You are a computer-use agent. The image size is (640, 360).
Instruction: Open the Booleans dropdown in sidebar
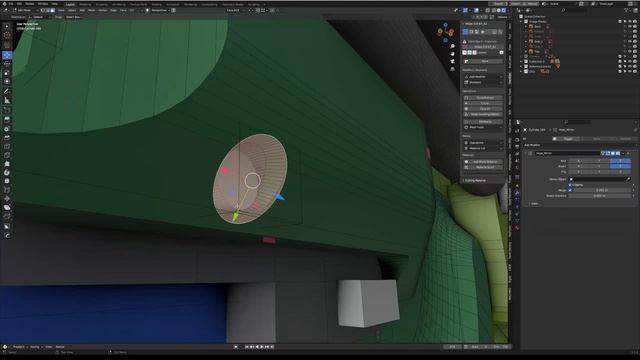[x=483, y=82]
